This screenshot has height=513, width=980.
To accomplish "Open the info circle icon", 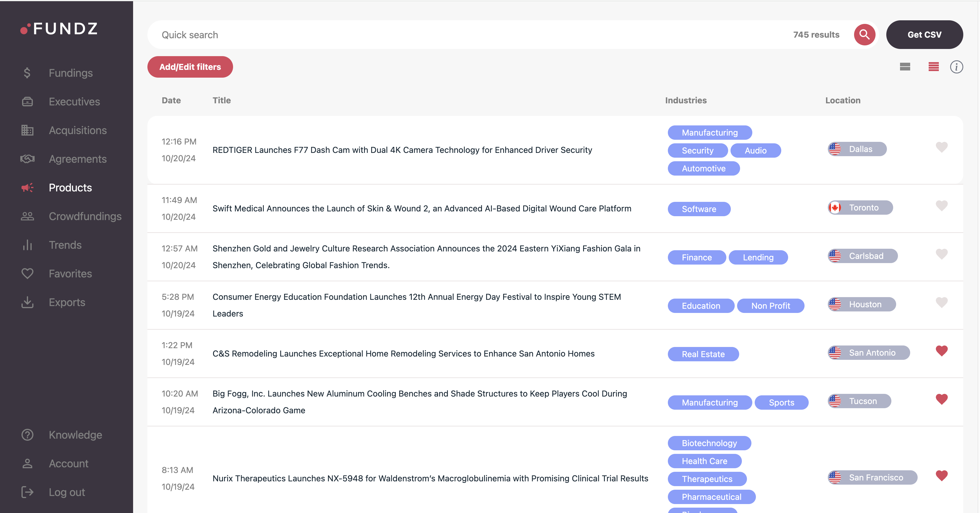I will [x=956, y=67].
